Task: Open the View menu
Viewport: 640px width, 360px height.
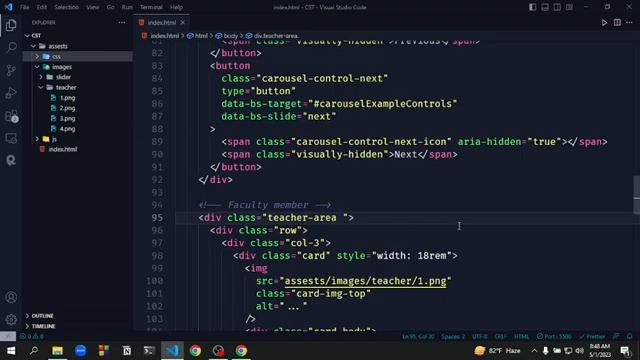Action: click(93, 7)
